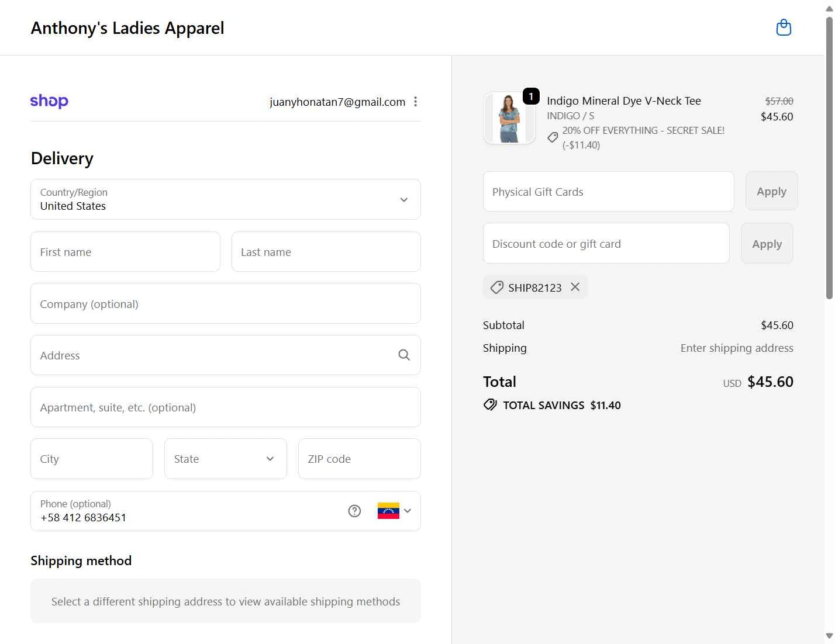The image size is (835, 644).
Task: Open the Indigo Mineral Dye tee thumbnail
Action: (509, 118)
